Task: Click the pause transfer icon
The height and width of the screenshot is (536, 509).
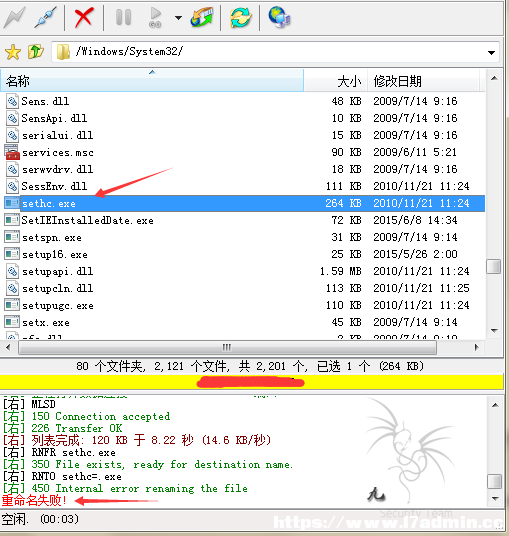Action: 123,17
